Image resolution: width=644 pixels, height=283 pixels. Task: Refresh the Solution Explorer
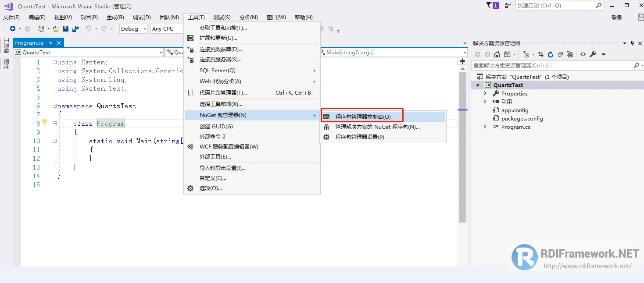(550, 55)
